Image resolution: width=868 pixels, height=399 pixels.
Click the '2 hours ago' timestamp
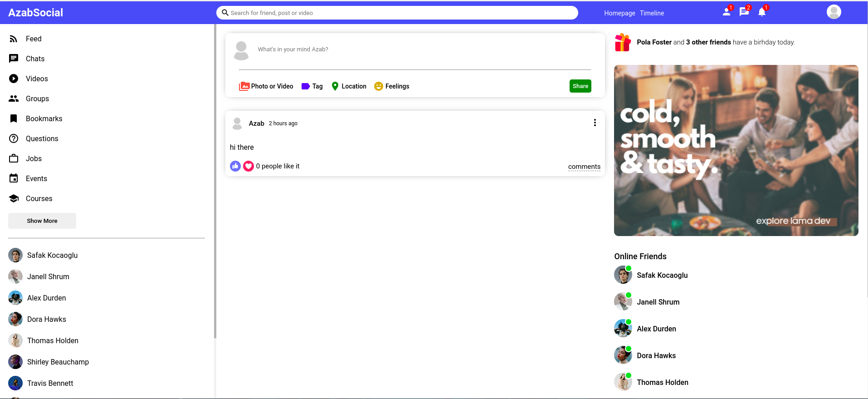[x=283, y=123]
